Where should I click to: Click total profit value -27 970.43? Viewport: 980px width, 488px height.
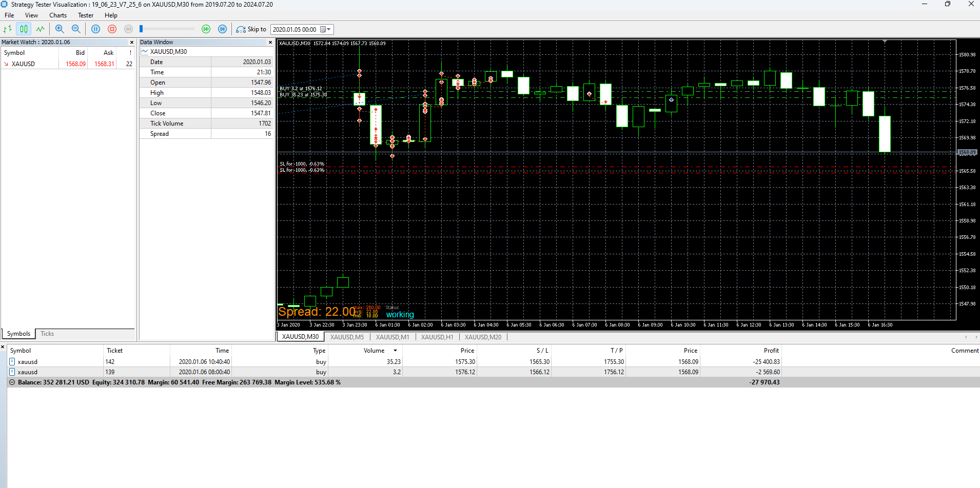tap(765, 382)
